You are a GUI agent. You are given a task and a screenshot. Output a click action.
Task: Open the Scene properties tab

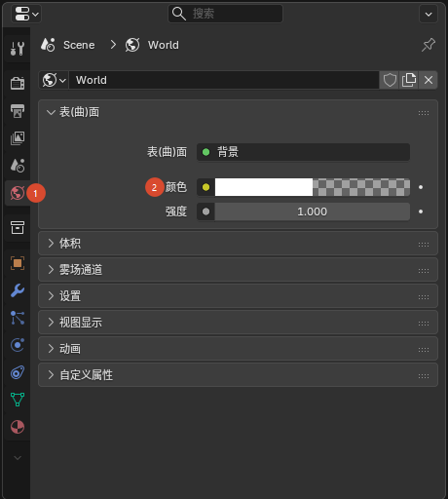click(18, 166)
